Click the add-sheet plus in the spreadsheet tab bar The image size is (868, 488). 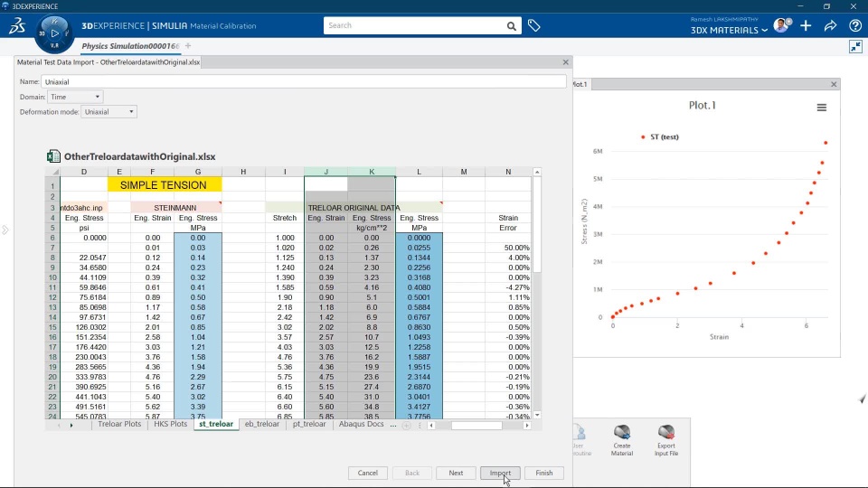(406, 426)
